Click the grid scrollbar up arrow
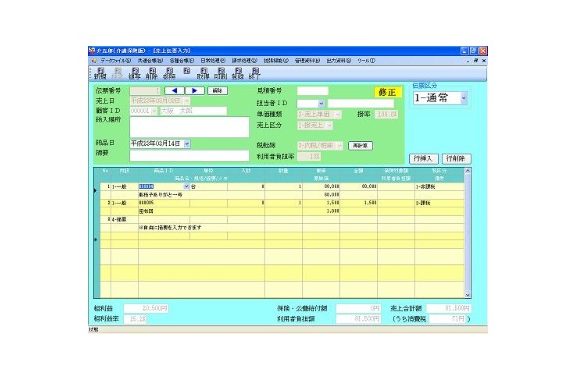Image resolution: width=575 pixels, height=380 pixels. click(x=467, y=171)
